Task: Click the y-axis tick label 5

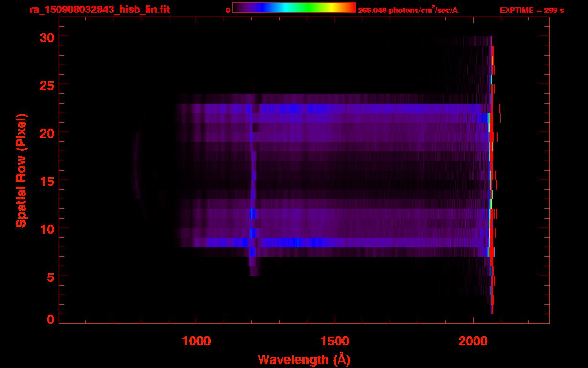Action: click(x=50, y=276)
